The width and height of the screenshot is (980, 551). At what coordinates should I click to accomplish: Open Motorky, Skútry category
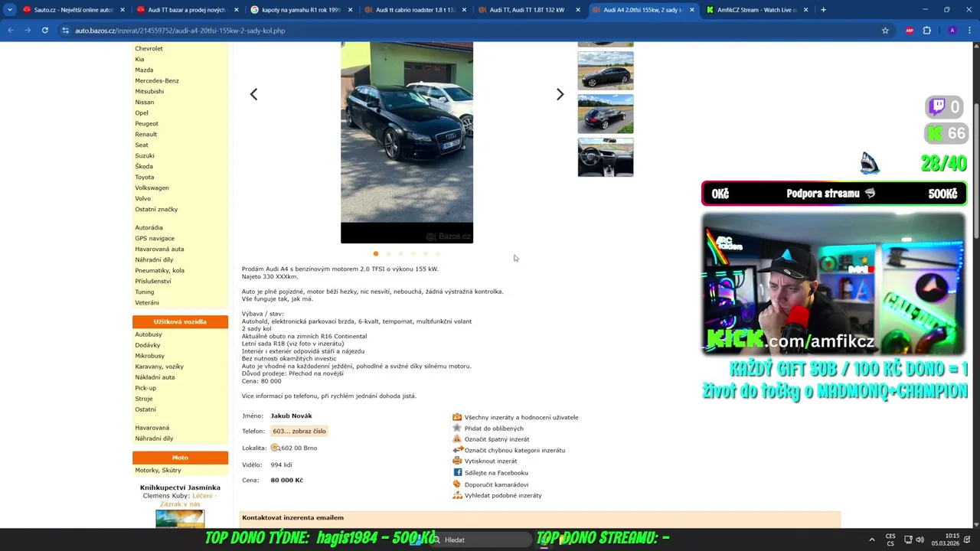[158, 470]
